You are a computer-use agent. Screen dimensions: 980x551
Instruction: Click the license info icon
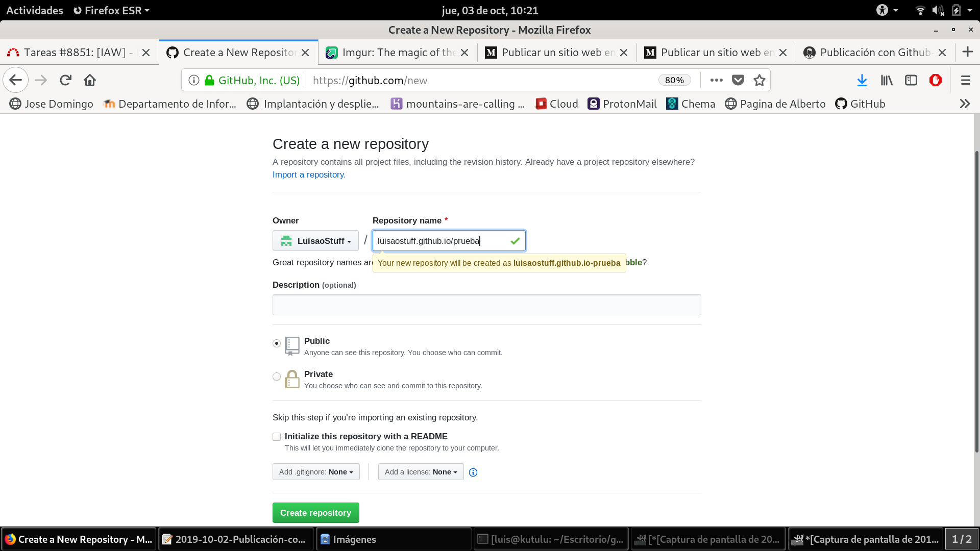tap(473, 472)
